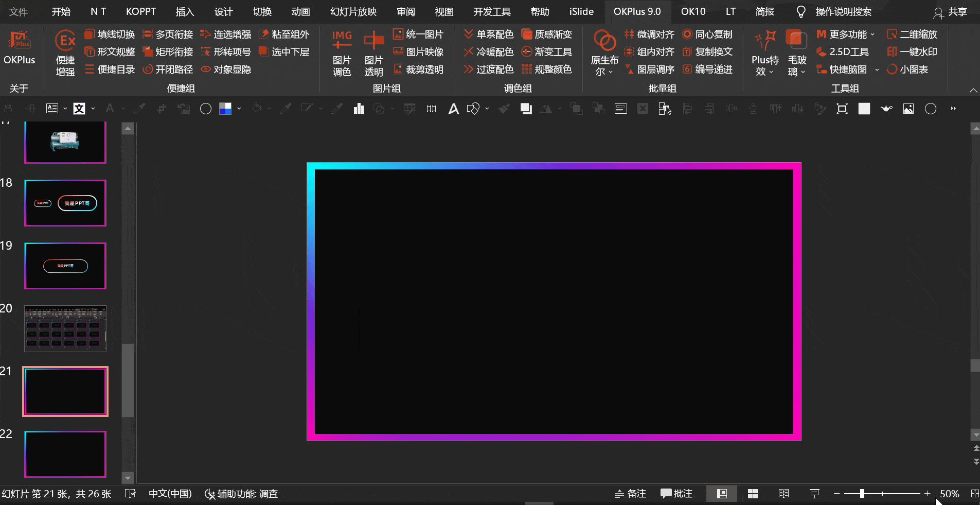Click 图片映像 tool

click(418, 52)
